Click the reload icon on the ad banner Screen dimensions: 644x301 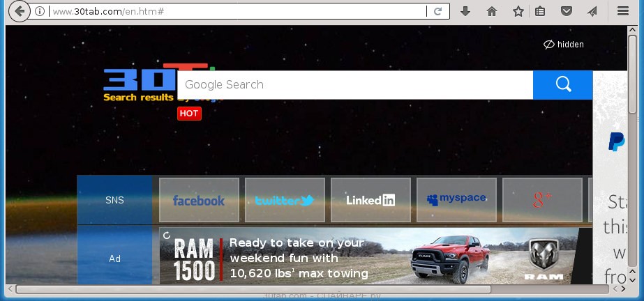pos(167,236)
